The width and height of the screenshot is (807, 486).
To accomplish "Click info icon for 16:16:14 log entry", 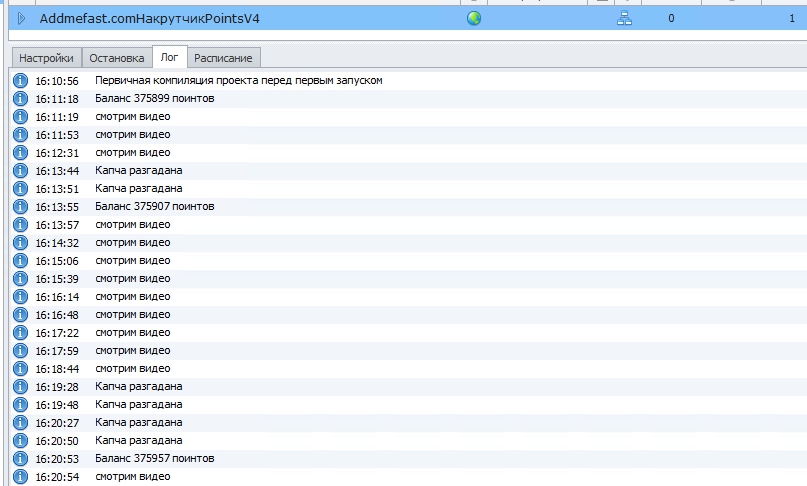I will tap(20, 297).
